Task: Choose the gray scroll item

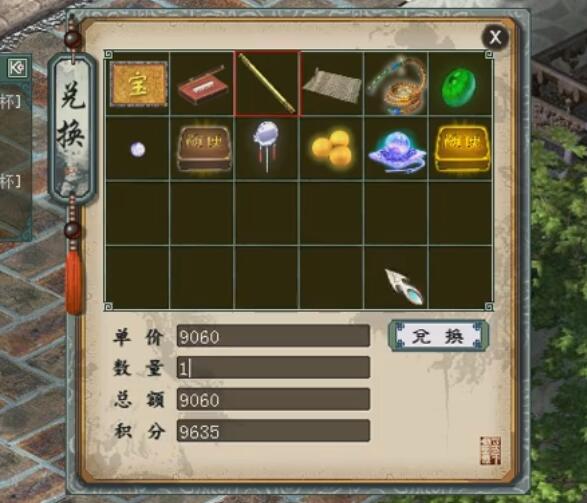Action: coord(332,86)
